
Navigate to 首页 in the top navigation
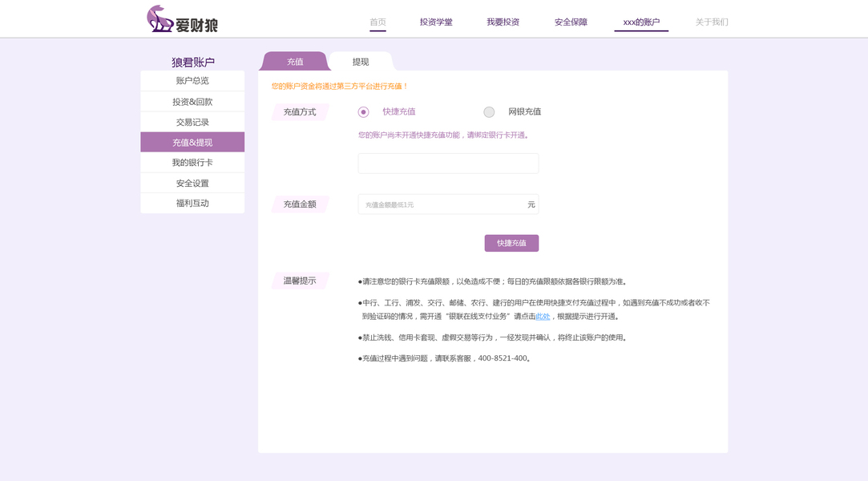(377, 22)
